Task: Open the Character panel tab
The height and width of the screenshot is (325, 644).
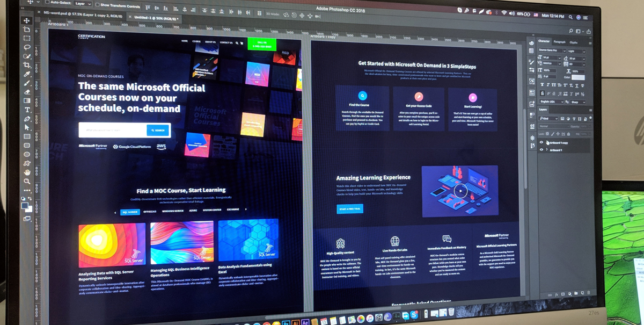Action: pyautogui.click(x=543, y=41)
